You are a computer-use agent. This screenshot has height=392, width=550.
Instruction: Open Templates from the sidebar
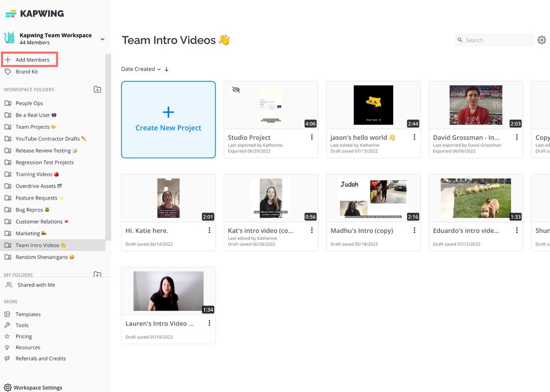coord(29,314)
